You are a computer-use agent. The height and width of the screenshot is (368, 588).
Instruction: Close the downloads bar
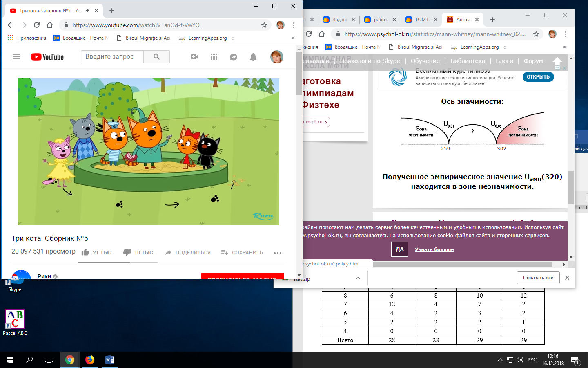point(567,278)
